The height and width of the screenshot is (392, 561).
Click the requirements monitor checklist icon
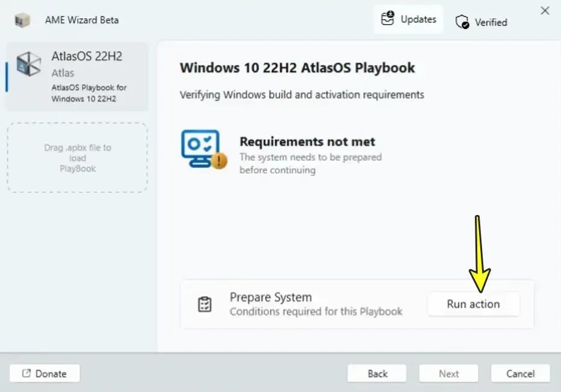(201, 148)
